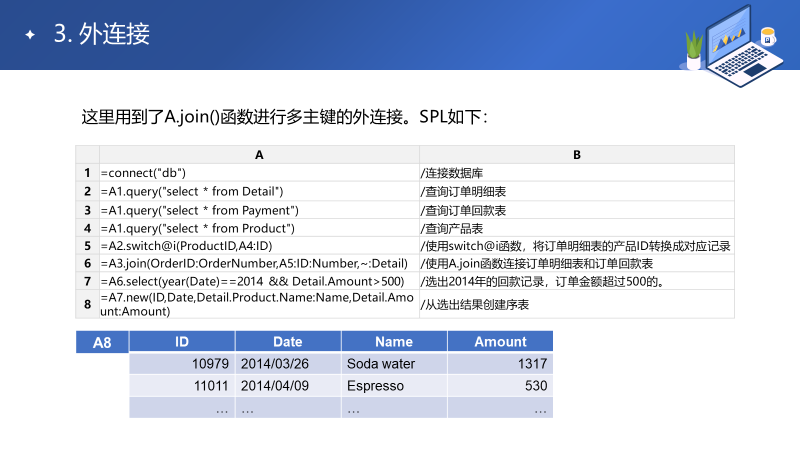Click cell containing =connect("db")
Image resolution: width=800 pixels, height=450 pixels.
pos(259,172)
